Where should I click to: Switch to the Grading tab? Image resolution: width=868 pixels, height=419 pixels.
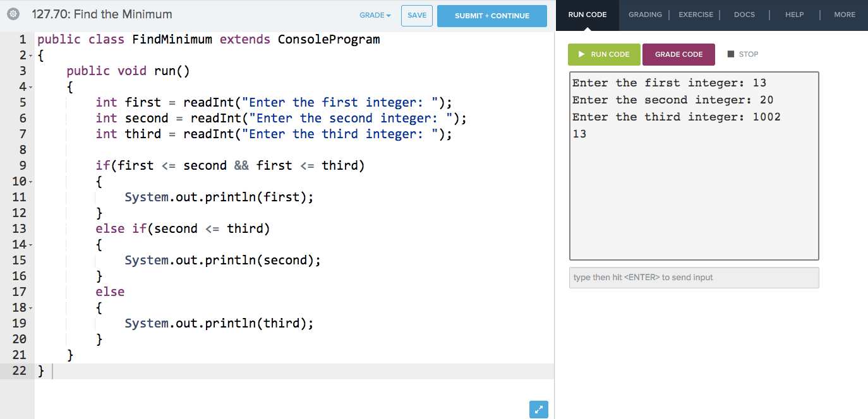click(645, 15)
